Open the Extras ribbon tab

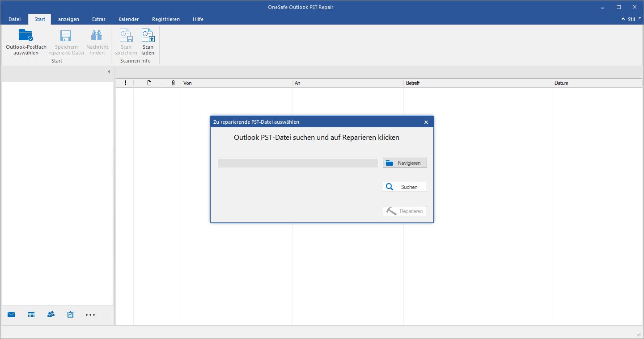coord(99,19)
